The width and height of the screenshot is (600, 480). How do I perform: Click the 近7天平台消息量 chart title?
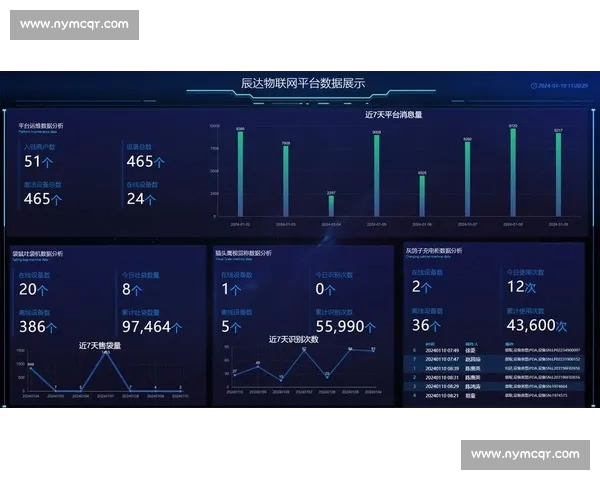click(x=393, y=115)
